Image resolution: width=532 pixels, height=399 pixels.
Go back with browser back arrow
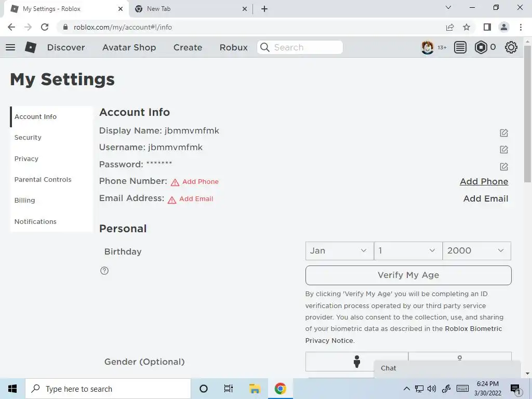[x=11, y=27]
